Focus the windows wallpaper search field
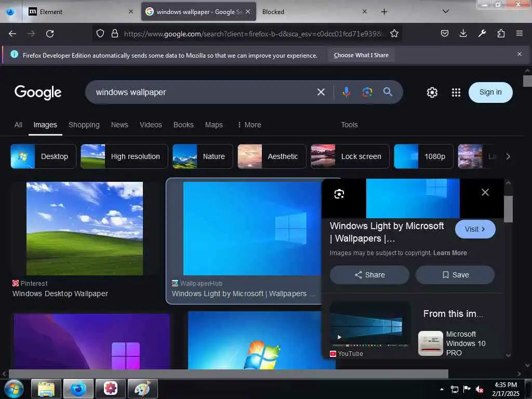This screenshot has width=532, height=399. click(204, 92)
